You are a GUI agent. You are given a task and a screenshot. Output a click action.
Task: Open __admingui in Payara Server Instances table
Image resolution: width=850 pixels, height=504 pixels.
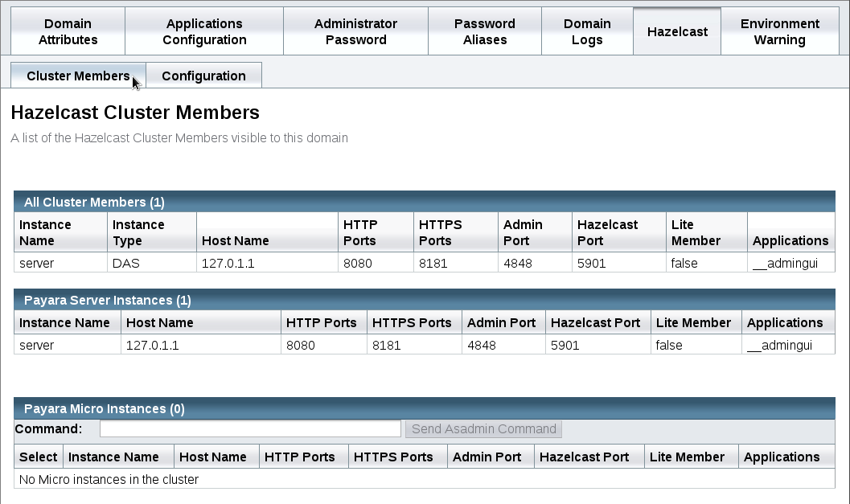(x=779, y=345)
